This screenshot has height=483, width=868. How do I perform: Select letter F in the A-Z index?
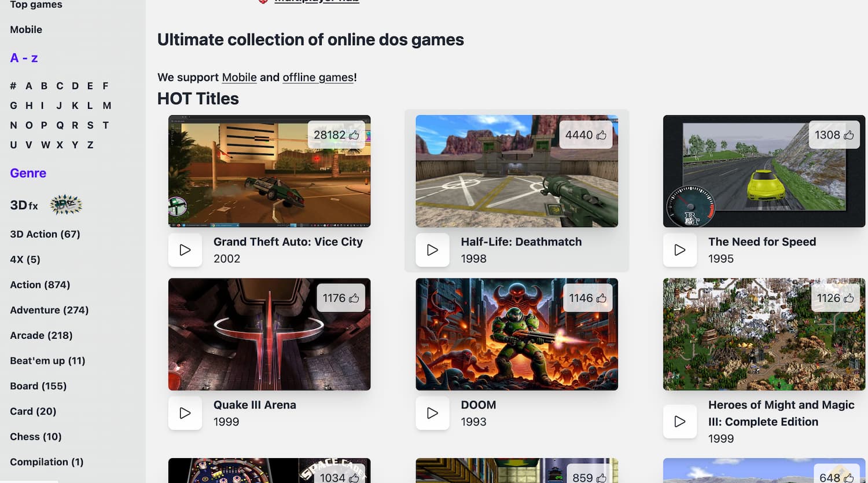(105, 86)
